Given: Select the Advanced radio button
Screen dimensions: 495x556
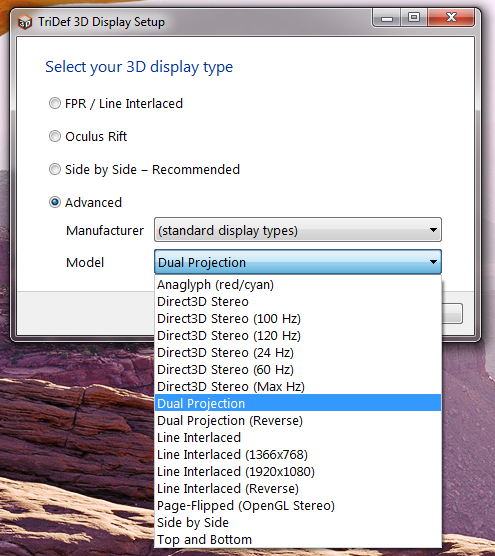Looking at the screenshot, I should pyautogui.click(x=55, y=202).
